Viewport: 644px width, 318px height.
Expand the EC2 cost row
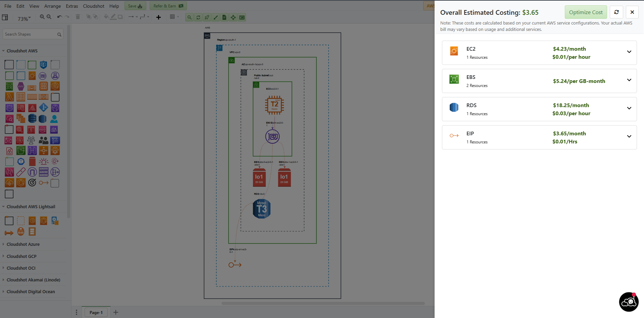(x=629, y=52)
